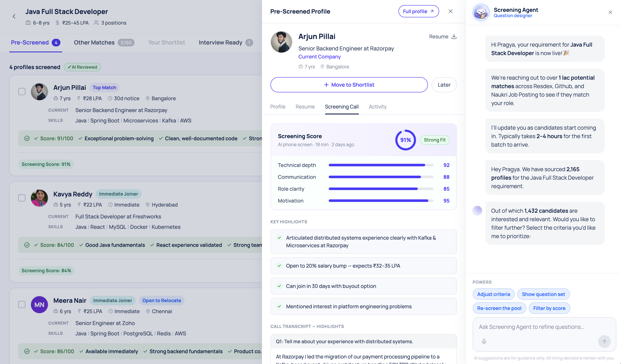Click Arjun Pillai's name in candidate list
Viewport: 621px width, 364px height.
click(70, 88)
